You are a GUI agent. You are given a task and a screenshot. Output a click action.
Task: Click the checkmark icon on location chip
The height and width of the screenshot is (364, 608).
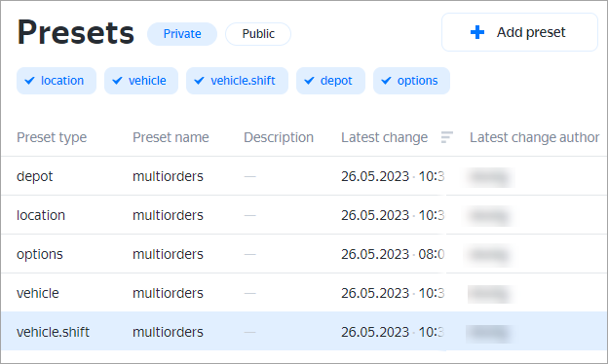pos(29,81)
